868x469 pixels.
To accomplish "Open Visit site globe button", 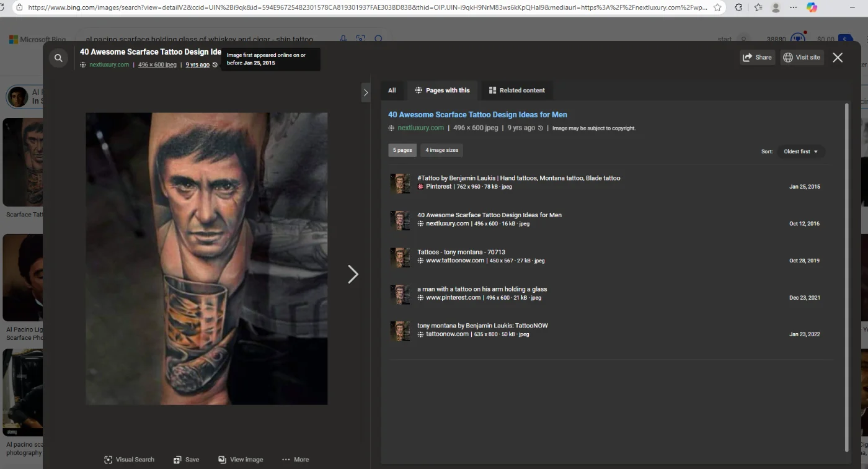I will click(x=802, y=57).
